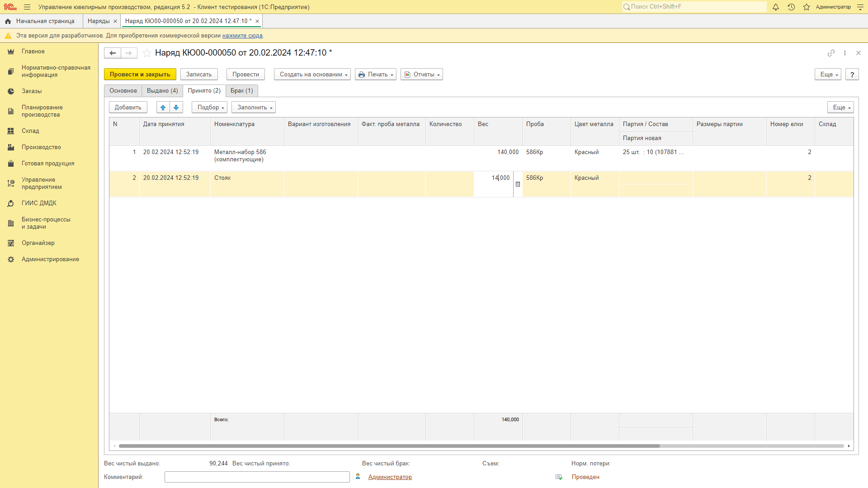
Task: Click into the Комментарий input field
Action: point(257,477)
